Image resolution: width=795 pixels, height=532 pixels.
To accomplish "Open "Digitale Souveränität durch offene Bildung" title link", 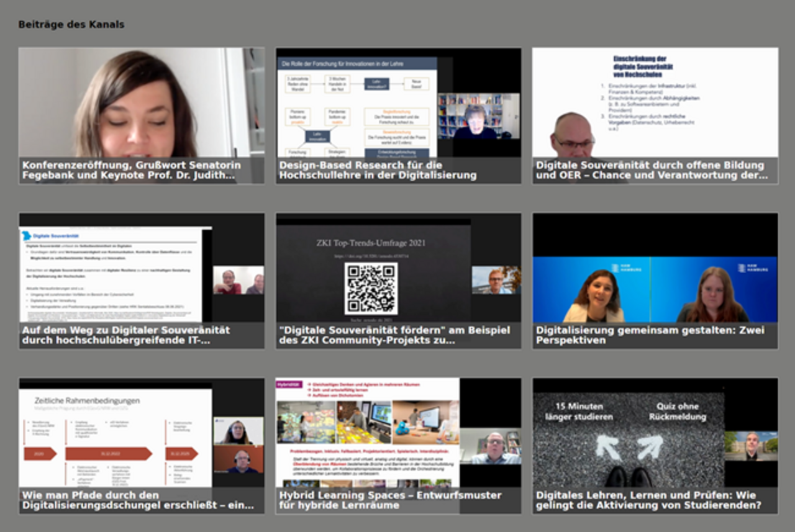I will pyautogui.click(x=650, y=170).
